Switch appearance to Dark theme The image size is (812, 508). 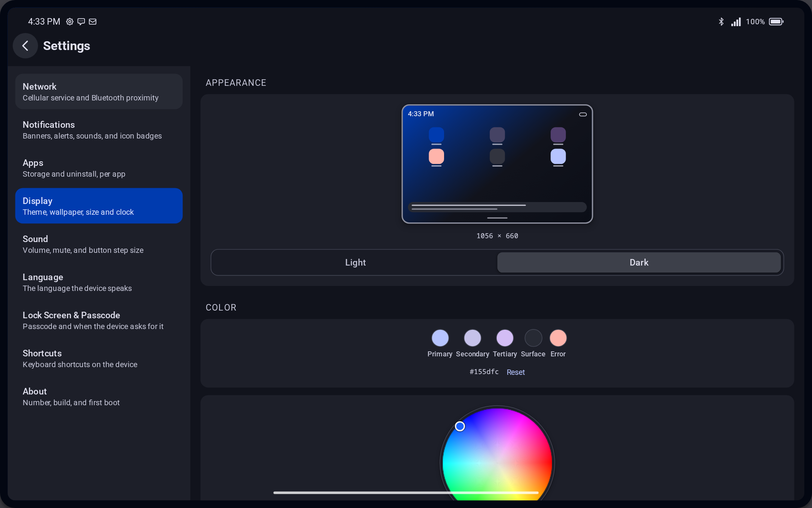point(639,262)
